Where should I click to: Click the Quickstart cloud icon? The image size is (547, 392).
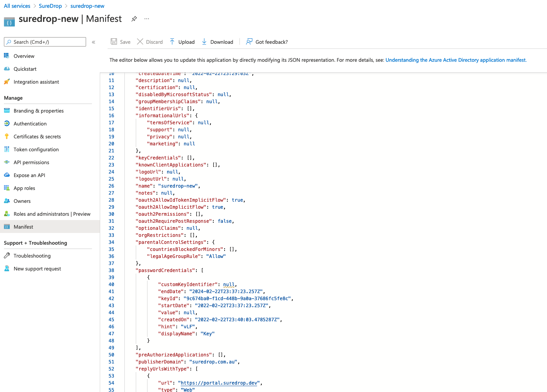7,69
